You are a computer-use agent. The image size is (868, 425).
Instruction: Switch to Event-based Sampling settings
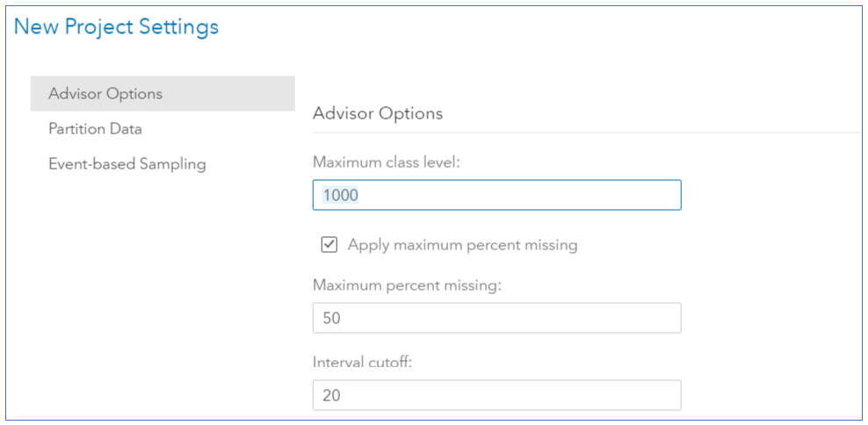click(127, 163)
